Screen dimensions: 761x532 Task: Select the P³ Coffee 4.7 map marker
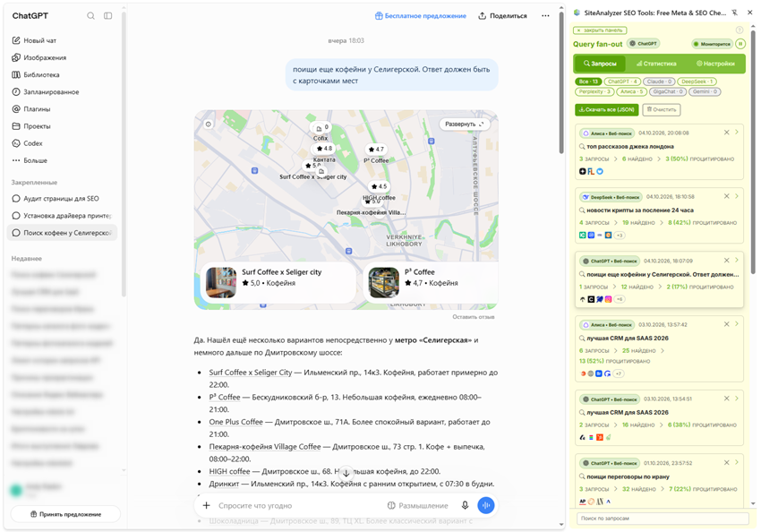[376, 150]
